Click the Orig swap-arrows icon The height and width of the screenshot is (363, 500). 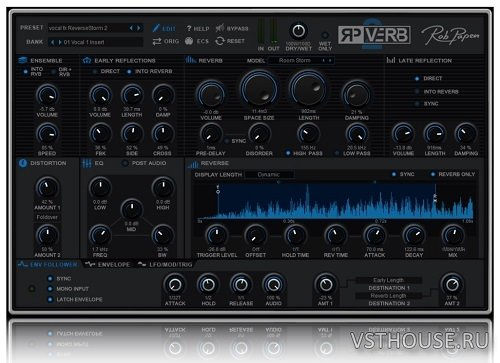pos(157,41)
